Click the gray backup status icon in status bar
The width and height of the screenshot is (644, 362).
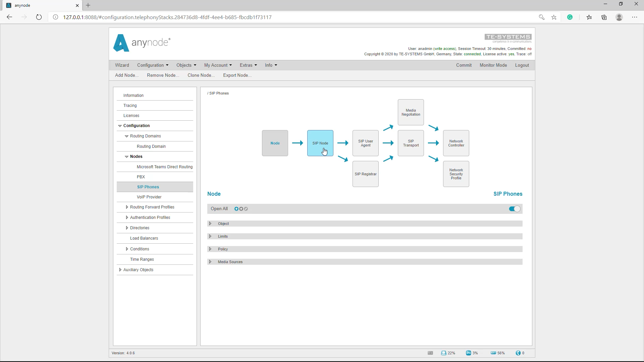(430, 353)
